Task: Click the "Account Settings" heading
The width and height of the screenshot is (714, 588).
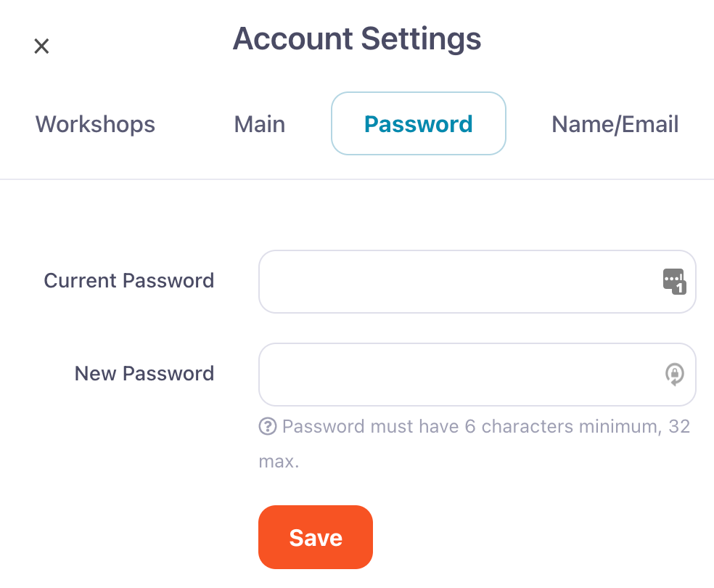Action: click(357, 38)
